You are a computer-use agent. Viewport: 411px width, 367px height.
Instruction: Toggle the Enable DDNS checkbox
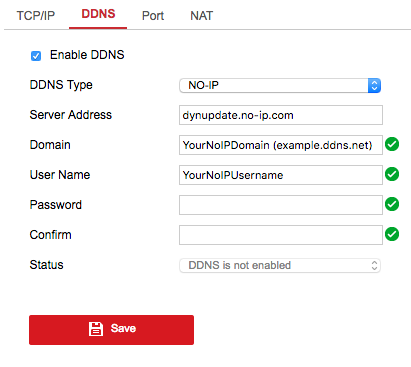(36, 56)
